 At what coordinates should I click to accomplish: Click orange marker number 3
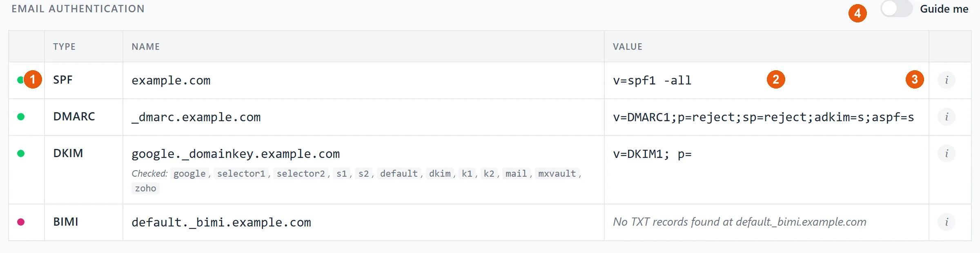[x=915, y=79]
